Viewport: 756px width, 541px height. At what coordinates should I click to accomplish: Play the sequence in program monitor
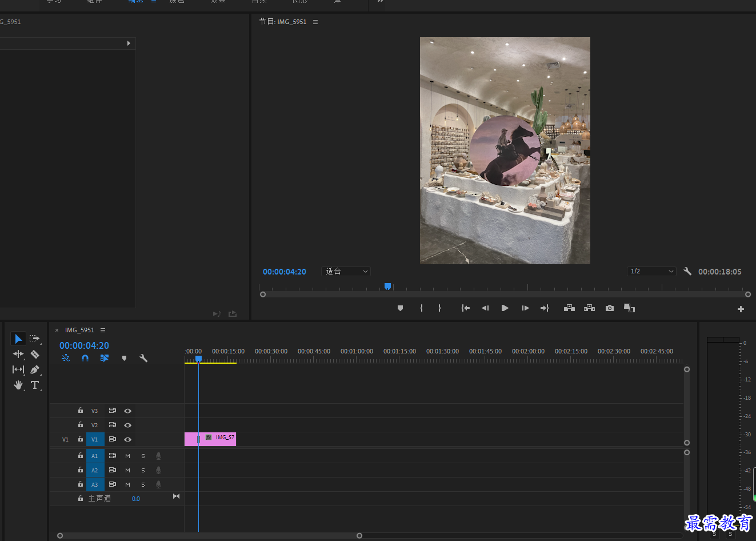(505, 308)
